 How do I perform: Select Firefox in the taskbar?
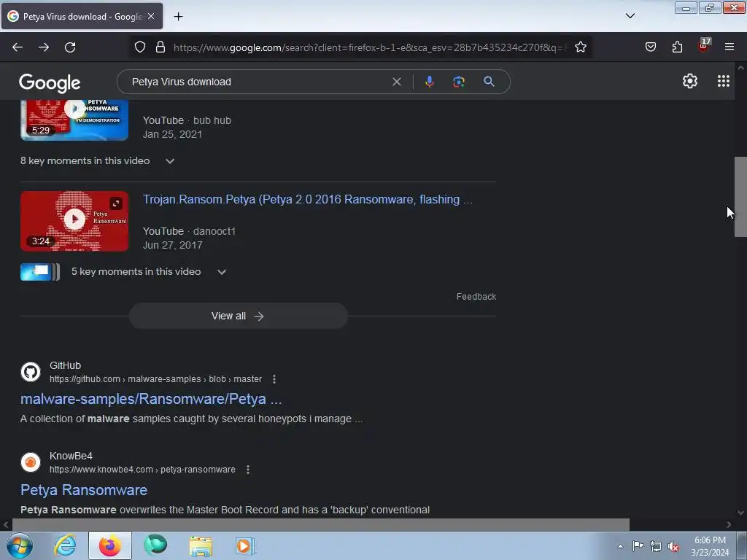coord(110,545)
